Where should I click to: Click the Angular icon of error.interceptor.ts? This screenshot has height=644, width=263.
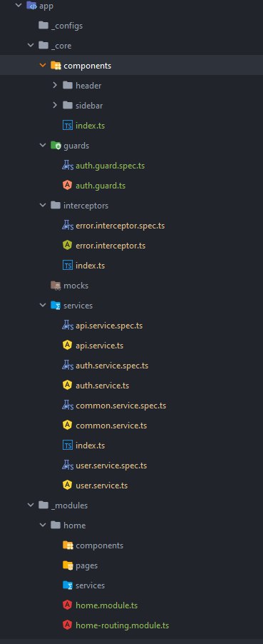pos(68,245)
